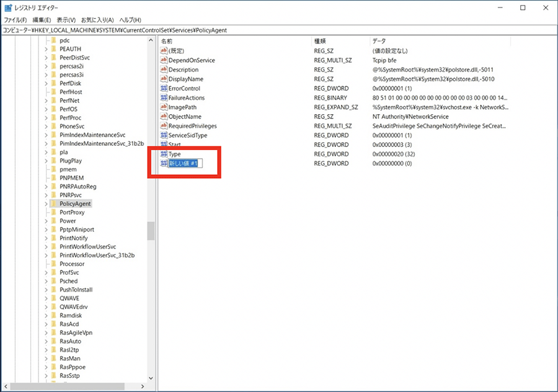Screen dimensions: 558x392
Task: Select the RasAgileVpn tree item
Action: [x=76, y=332]
